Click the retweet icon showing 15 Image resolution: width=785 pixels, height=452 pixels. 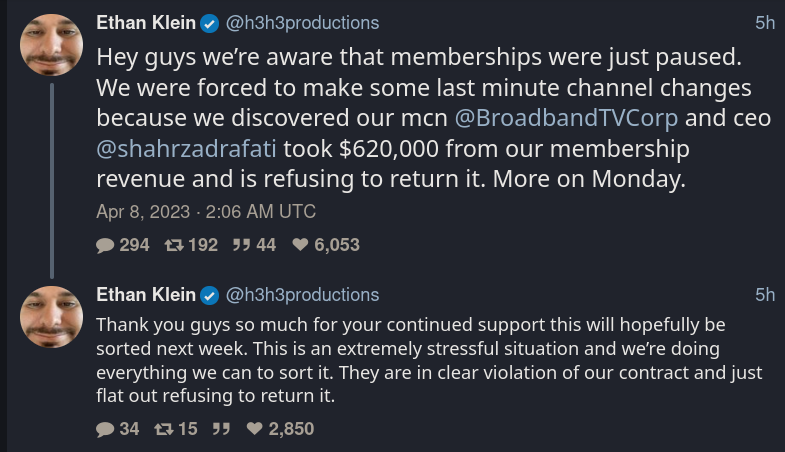[x=164, y=429]
